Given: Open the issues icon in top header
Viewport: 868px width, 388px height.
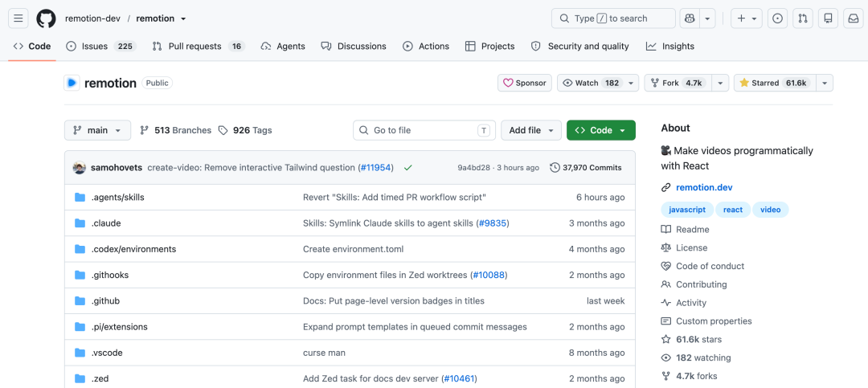Looking at the screenshot, I should click(x=777, y=18).
